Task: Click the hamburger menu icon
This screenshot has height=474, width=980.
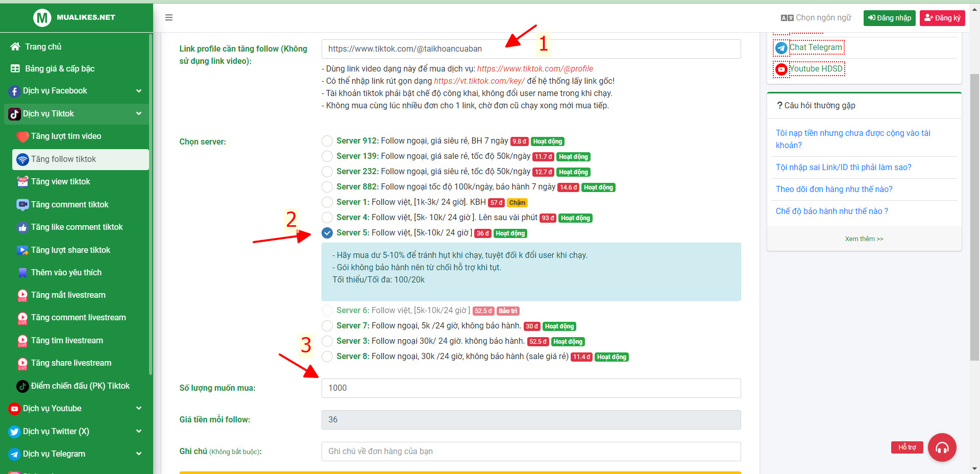Action: pos(169,18)
